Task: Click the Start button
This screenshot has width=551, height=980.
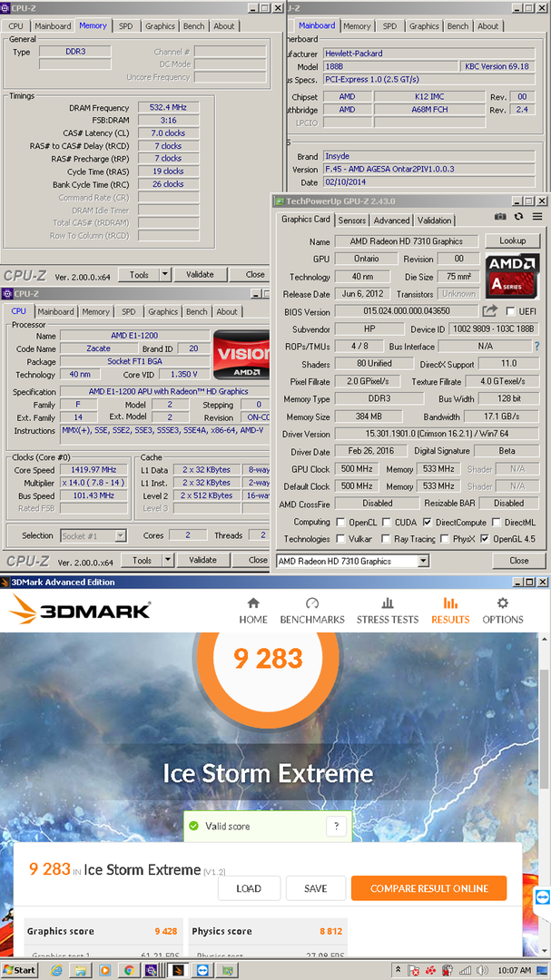Action: [19, 970]
